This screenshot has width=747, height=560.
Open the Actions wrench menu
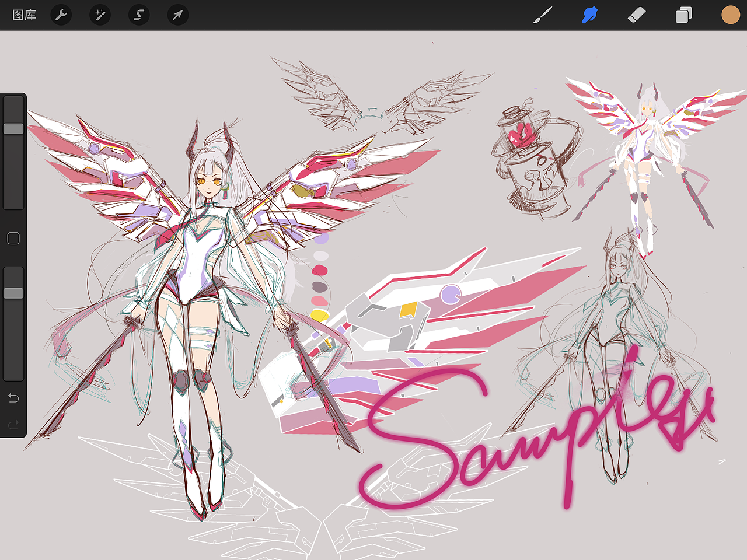point(61,15)
